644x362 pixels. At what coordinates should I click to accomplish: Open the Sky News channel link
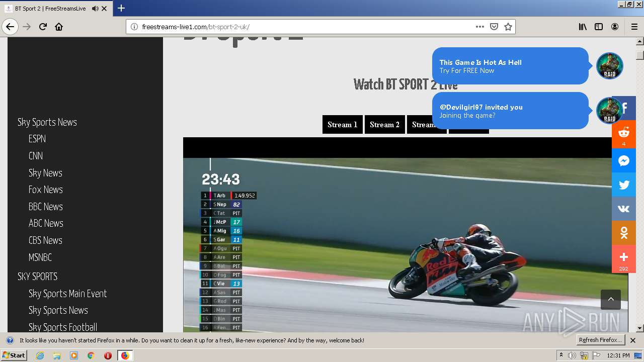(x=45, y=173)
